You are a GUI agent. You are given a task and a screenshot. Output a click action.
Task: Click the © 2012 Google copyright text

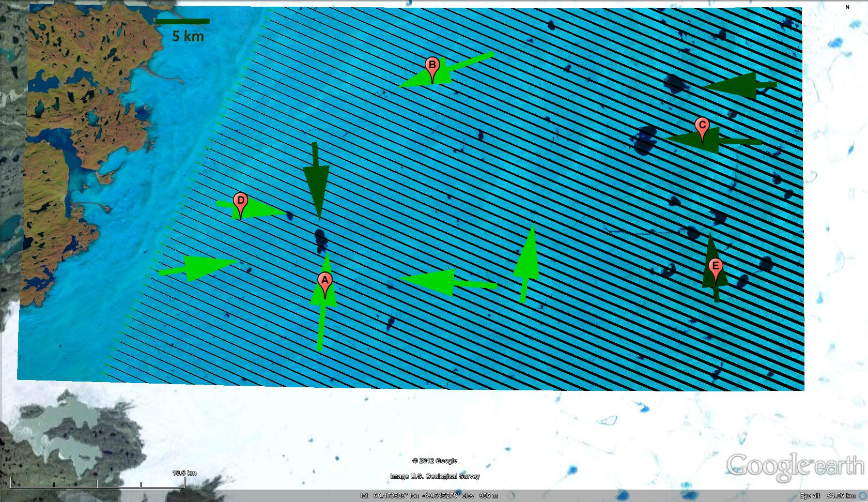[x=435, y=461]
